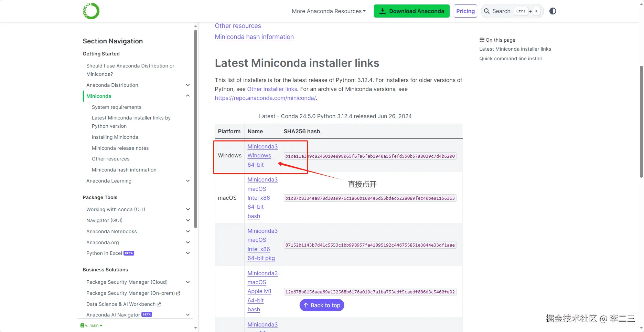Screen dimensions: 644x332
Task: Expand the Anaconda.org chevron
Action: coord(188,242)
